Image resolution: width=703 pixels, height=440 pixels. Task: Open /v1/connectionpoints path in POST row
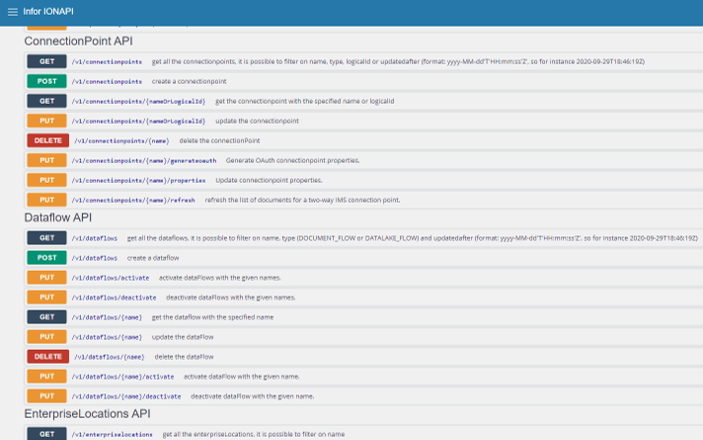click(107, 82)
